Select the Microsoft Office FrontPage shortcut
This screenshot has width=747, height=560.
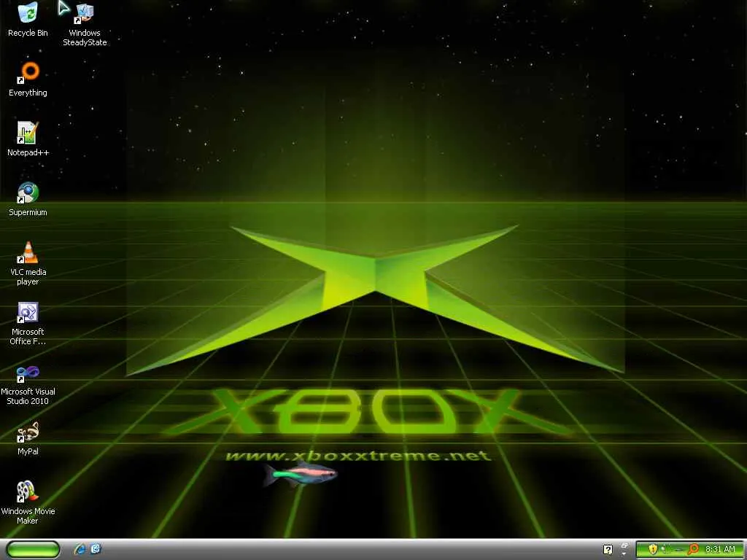(28, 323)
